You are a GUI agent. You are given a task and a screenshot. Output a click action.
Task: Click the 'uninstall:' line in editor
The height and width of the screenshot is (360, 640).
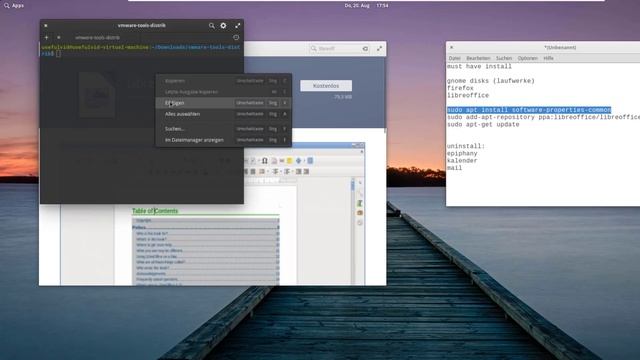[466, 146]
